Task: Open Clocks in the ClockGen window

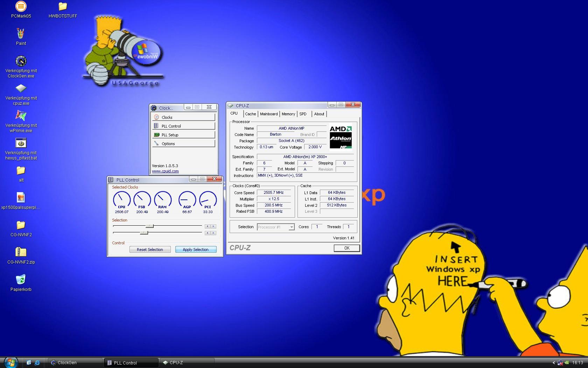Action: 184,117
